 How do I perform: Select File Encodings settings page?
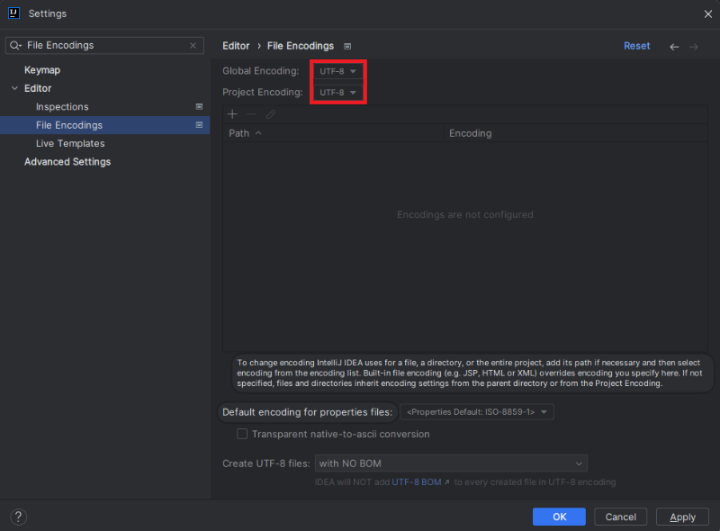(x=105, y=125)
